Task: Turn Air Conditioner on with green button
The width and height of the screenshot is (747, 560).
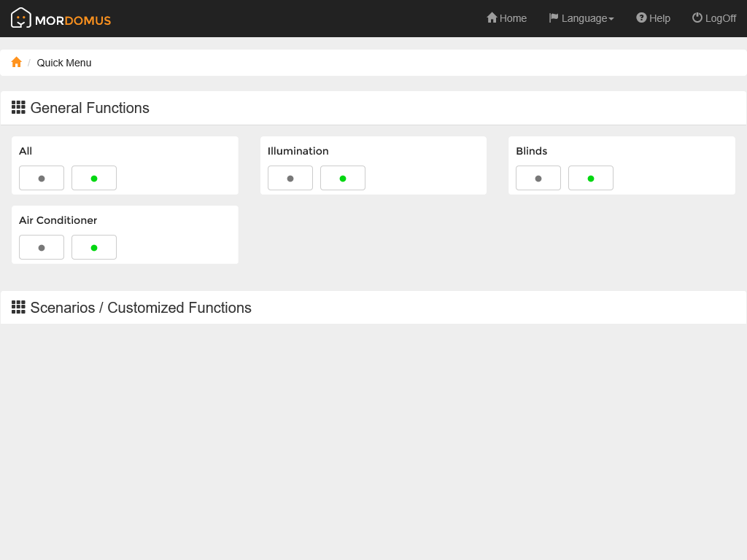Action: pyautogui.click(x=94, y=247)
